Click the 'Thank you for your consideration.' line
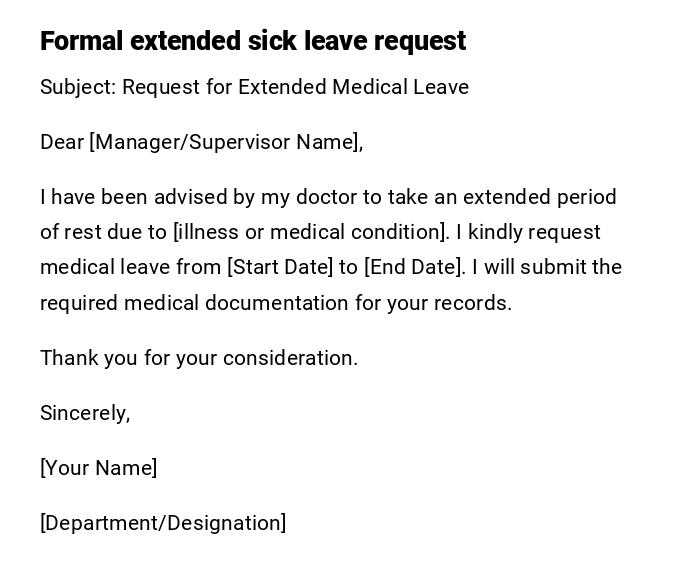Screen dimensions: 700x586 pos(199,358)
